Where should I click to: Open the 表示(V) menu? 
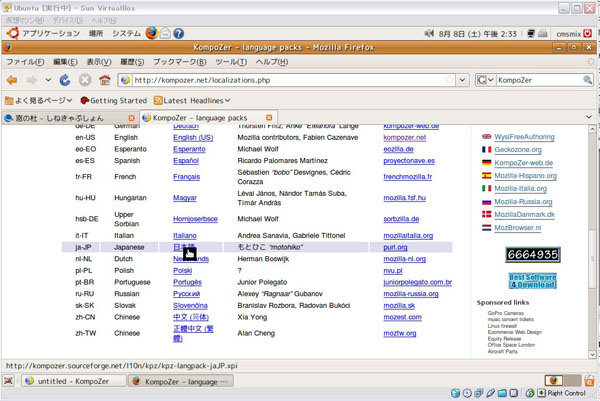(99, 62)
